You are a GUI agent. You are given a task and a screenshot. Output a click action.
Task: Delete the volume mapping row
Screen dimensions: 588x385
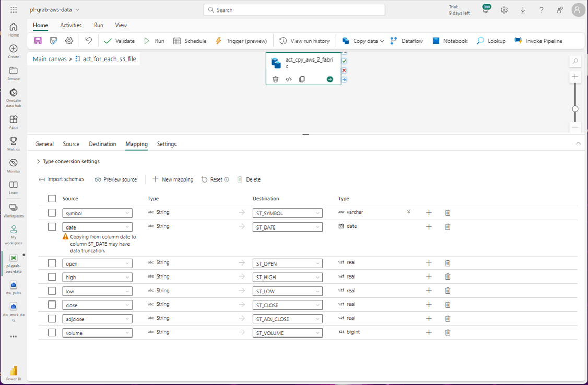click(x=448, y=332)
